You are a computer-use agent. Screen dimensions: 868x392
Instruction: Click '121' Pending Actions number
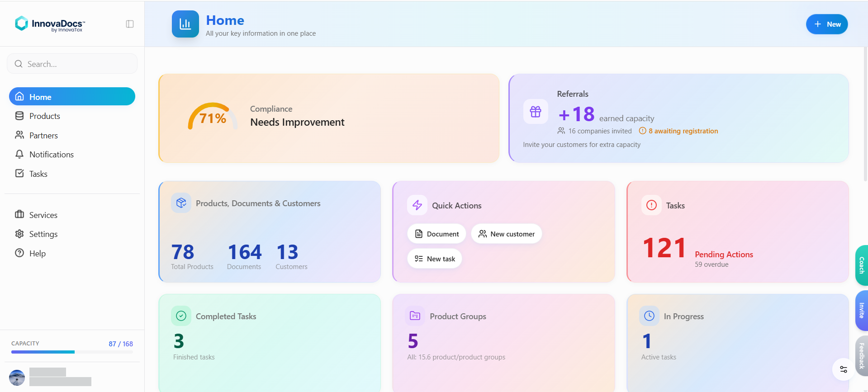point(664,248)
